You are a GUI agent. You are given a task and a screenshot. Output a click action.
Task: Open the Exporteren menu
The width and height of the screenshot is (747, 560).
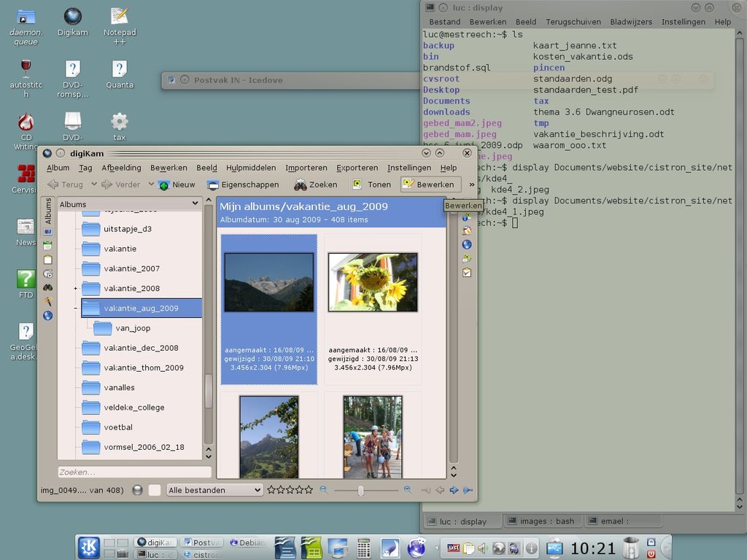pyautogui.click(x=357, y=168)
